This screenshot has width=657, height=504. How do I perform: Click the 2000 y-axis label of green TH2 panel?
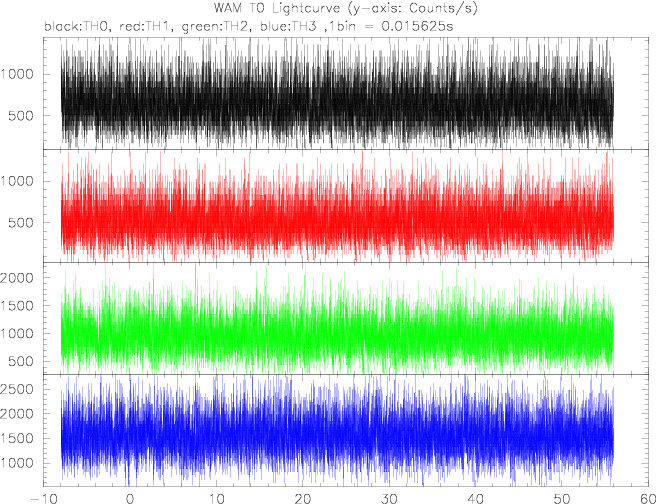click(17, 277)
